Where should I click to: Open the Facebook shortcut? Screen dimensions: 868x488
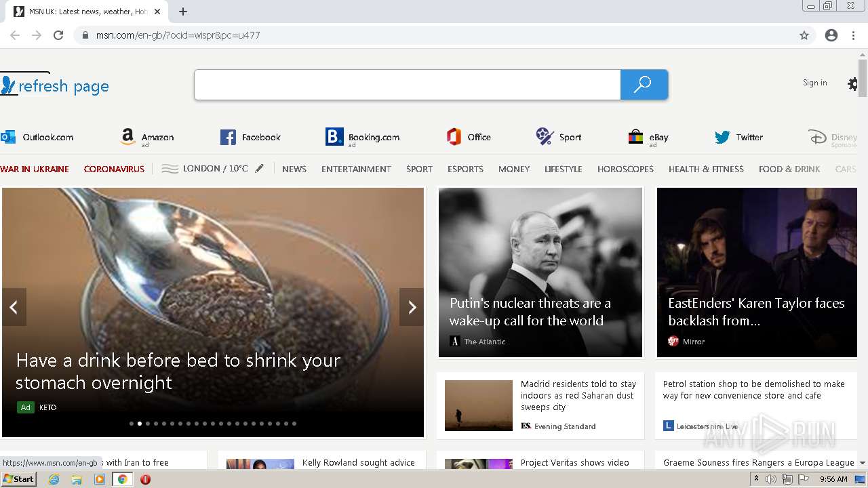tap(250, 137)
